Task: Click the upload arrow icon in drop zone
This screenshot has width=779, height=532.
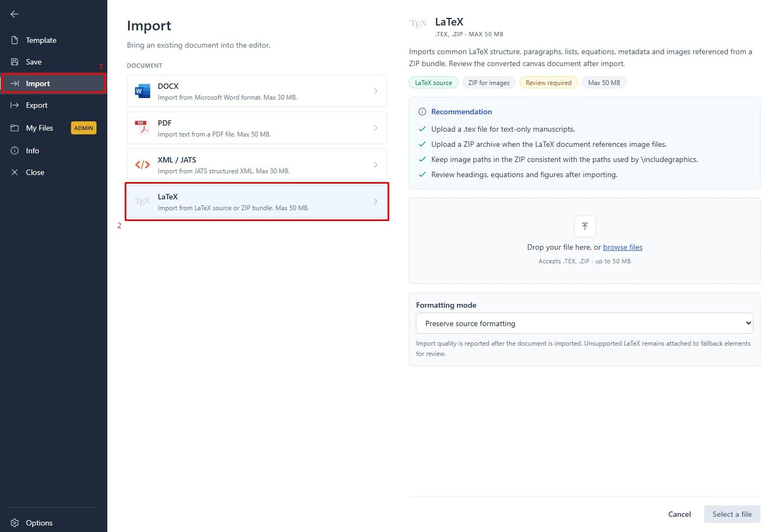Action: pyautogui.click(x=585, y=226)
